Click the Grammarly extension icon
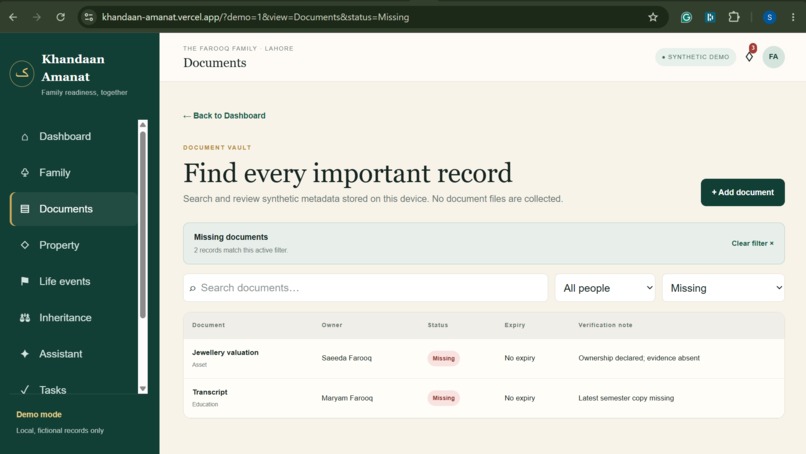Image resolution: width=806 pixels, height=454 pixels. point(686,17)
